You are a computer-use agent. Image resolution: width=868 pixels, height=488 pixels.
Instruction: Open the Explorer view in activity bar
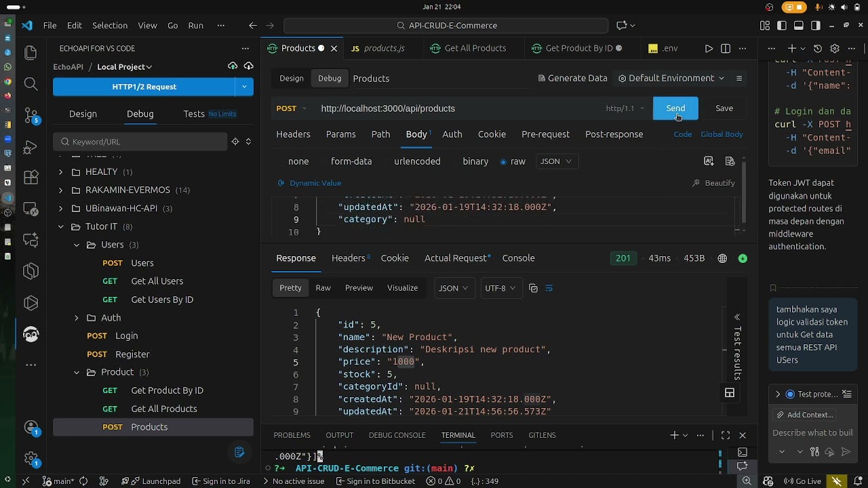coord(31,53)
